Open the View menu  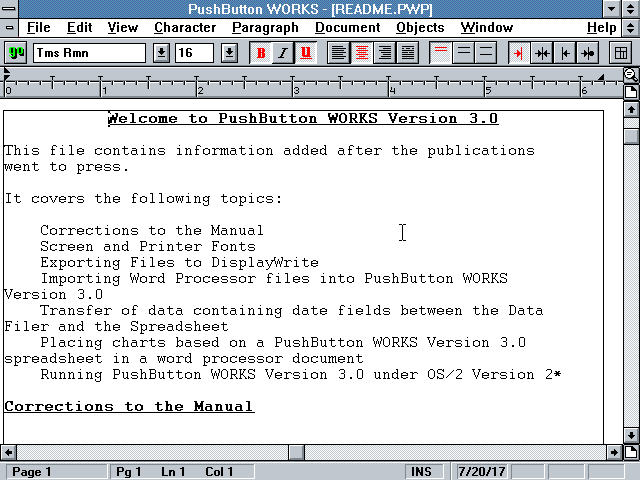click(122, 27)
